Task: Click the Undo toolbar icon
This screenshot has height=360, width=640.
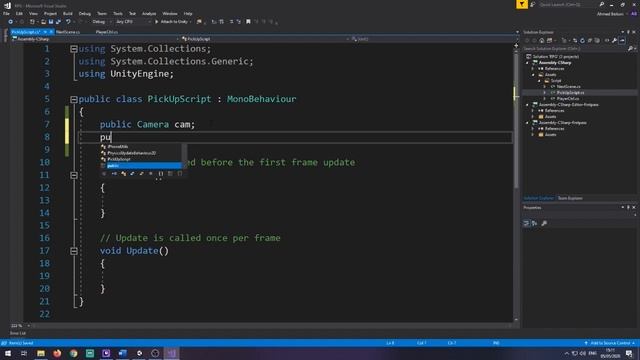Action: pyautogui.click(x=68, y=22)
